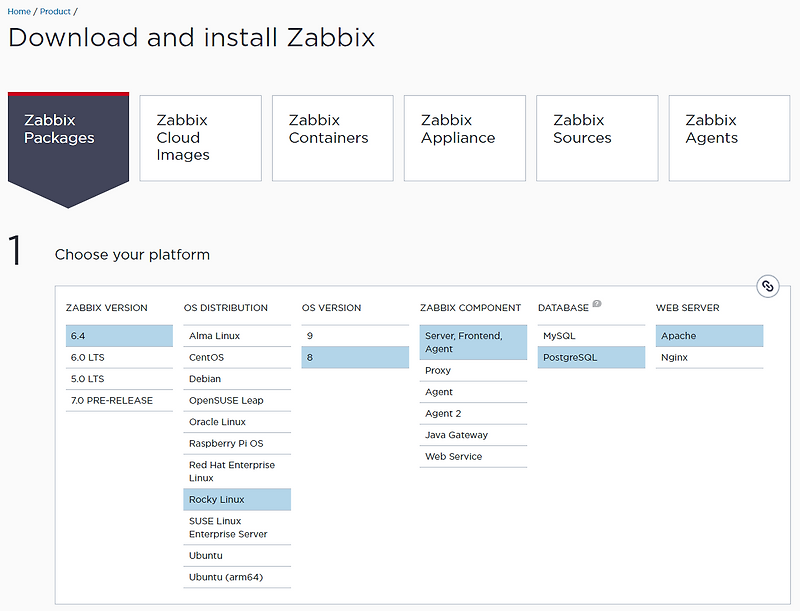Image resolution: width=800 pixels, height=611 pixels.
Task: Open the DATABASE help tooltip icon
Action: point(596,304)
